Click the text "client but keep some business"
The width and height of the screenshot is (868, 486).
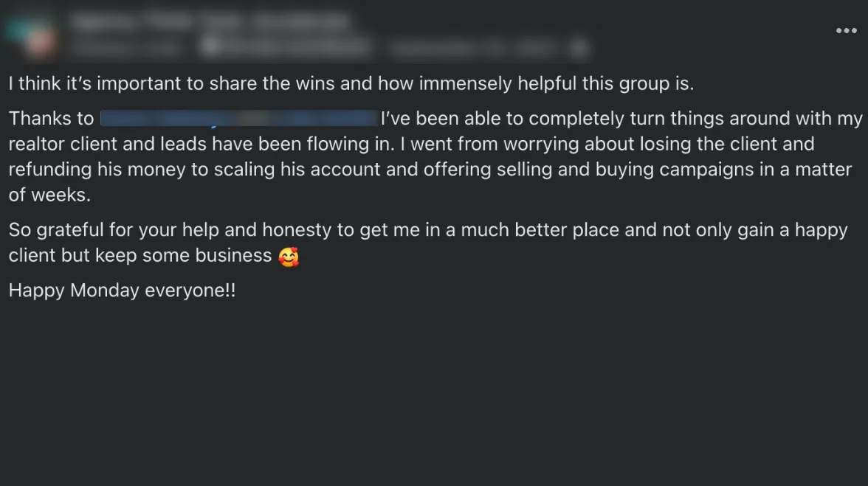140,255
